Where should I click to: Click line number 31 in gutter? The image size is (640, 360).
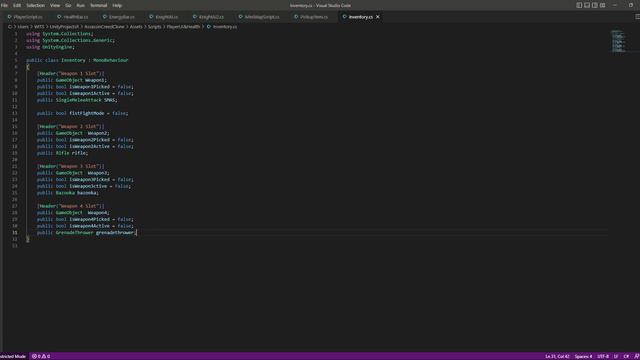point(15,232)
